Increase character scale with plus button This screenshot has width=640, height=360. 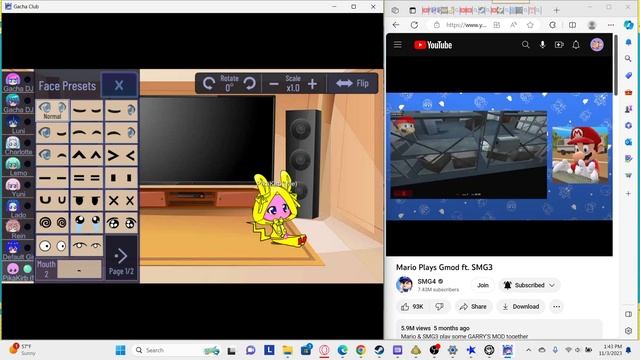pos(312,84)
